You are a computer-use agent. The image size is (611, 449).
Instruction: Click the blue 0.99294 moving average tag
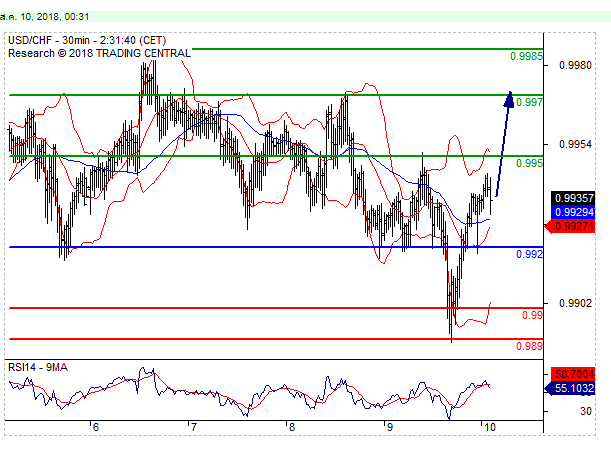pos(573,212)
